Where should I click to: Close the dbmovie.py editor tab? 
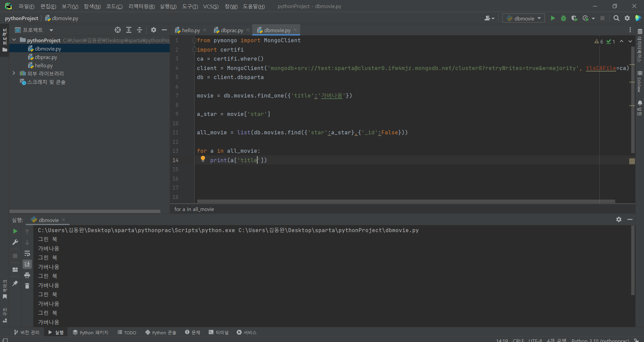coord(295,30)
